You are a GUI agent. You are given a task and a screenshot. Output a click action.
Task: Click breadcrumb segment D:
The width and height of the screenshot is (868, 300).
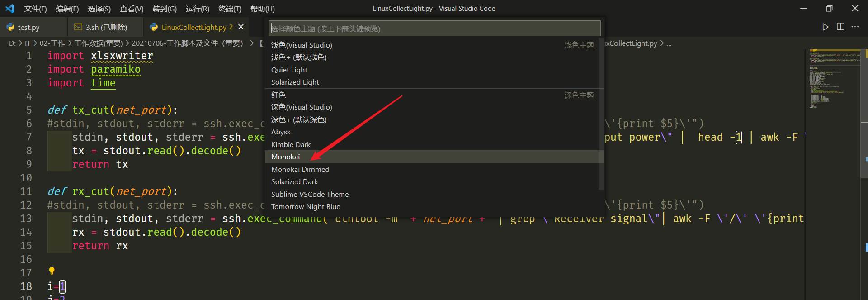tap(13, 43)
